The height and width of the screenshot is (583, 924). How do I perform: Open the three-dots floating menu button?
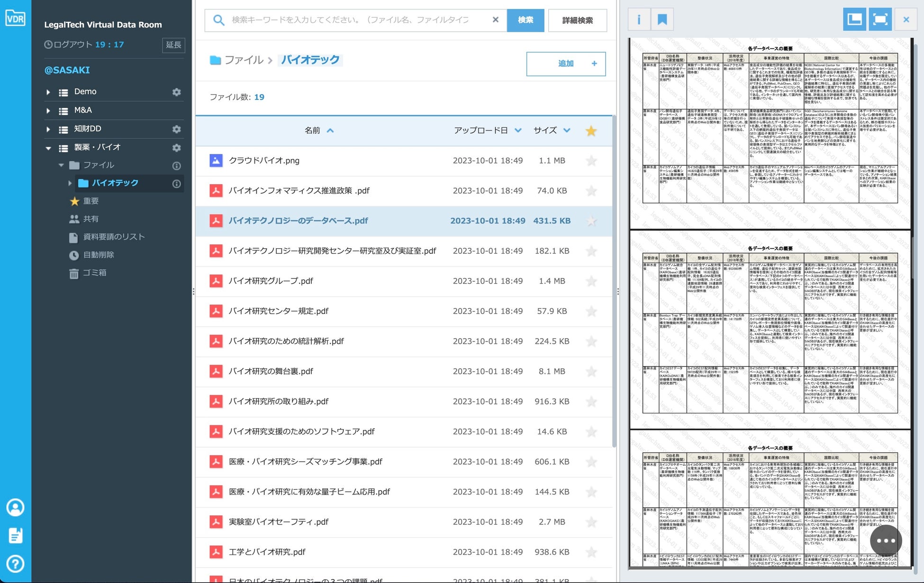point(885,540)
